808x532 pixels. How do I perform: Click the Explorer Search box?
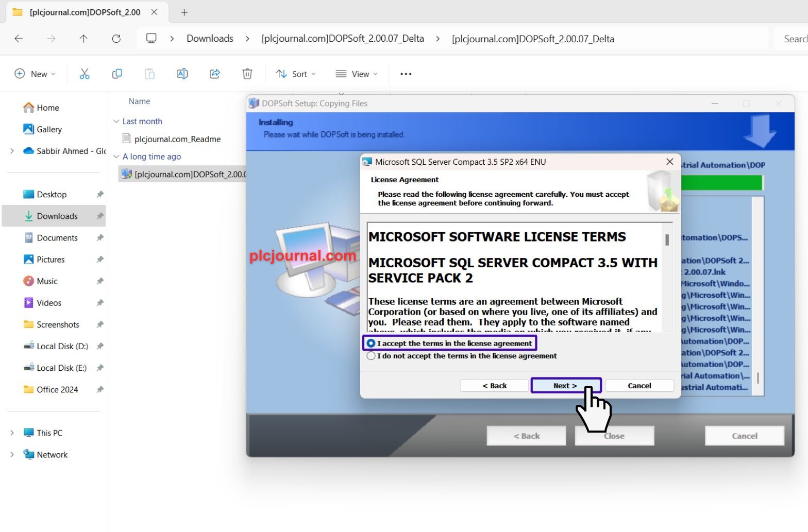pyautogui.click(x=791, y=39)
